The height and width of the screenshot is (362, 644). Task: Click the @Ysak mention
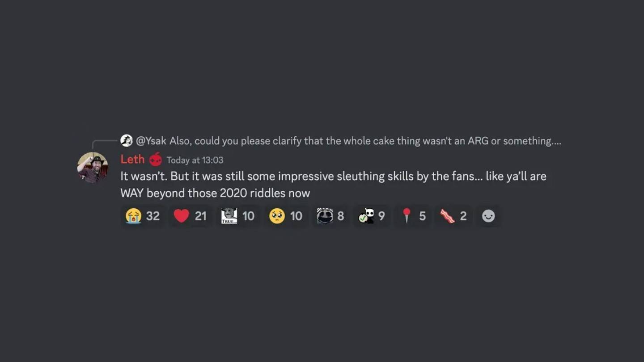152,141
